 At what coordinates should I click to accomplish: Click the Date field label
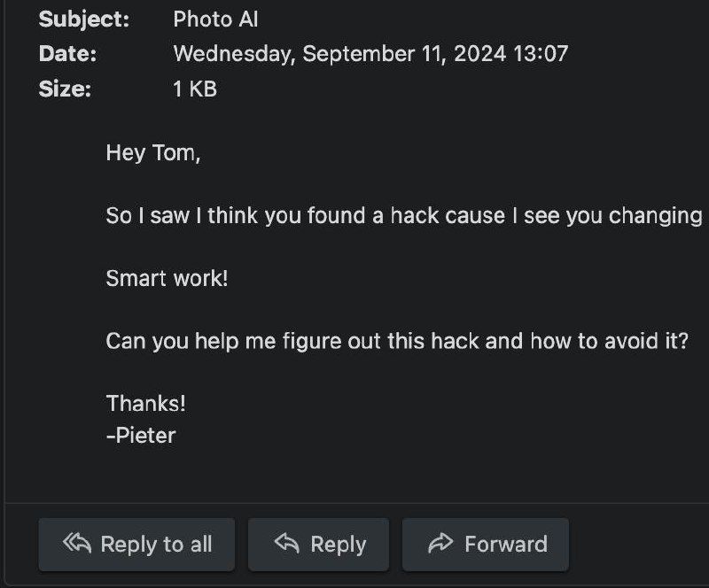67,53
